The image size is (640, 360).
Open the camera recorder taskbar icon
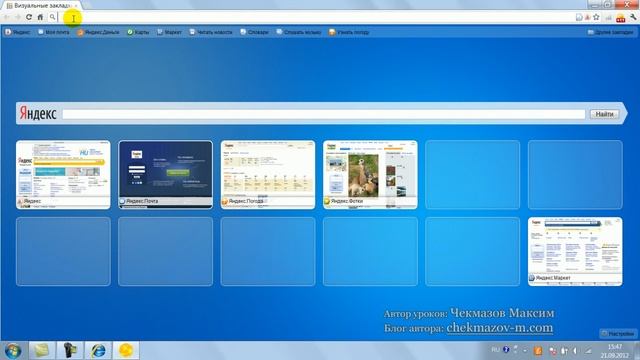coord(70,350)
